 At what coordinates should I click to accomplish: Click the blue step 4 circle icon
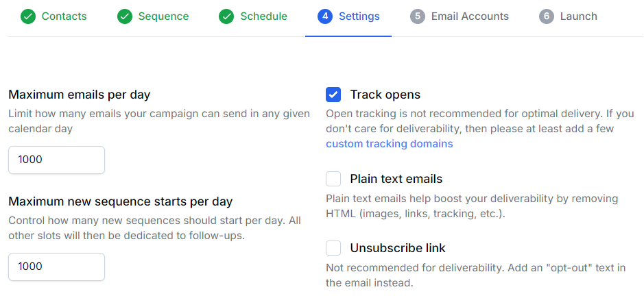(x=325, y=17)
